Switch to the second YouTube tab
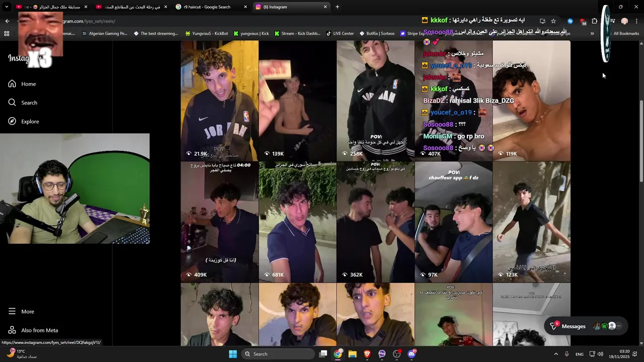The height and width of the screenshot is (362, 644). click(x=131, y=7)
